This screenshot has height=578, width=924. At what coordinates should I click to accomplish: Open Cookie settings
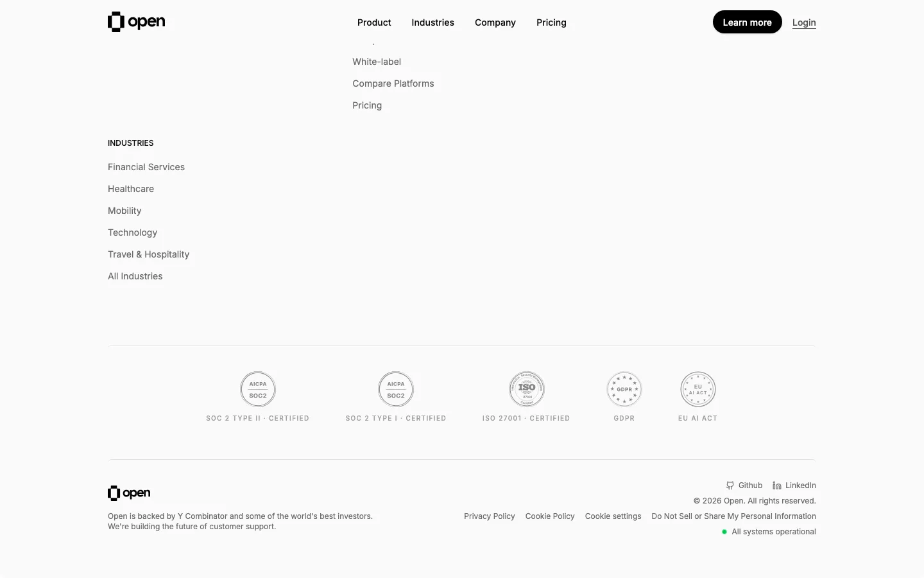[613, 516]
